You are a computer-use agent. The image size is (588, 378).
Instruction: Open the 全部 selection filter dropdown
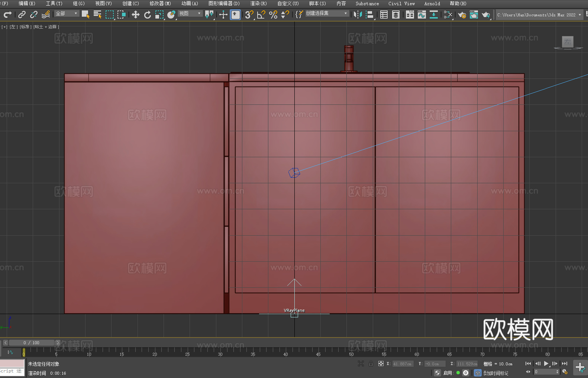click(x=67, y=13)
